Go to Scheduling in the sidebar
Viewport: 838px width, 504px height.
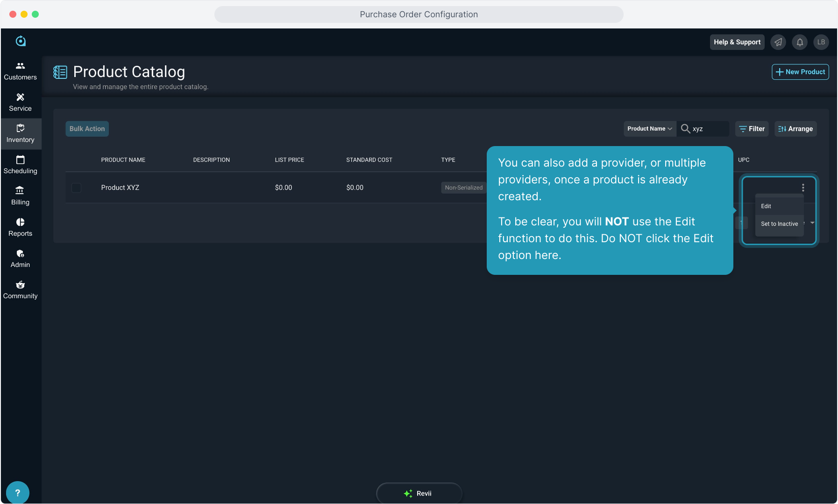(20, 165)
